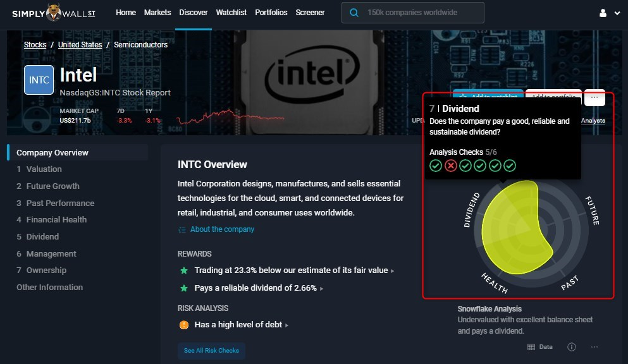Click the third dividend check icon
628x364 pixels.
coord(465,166)
